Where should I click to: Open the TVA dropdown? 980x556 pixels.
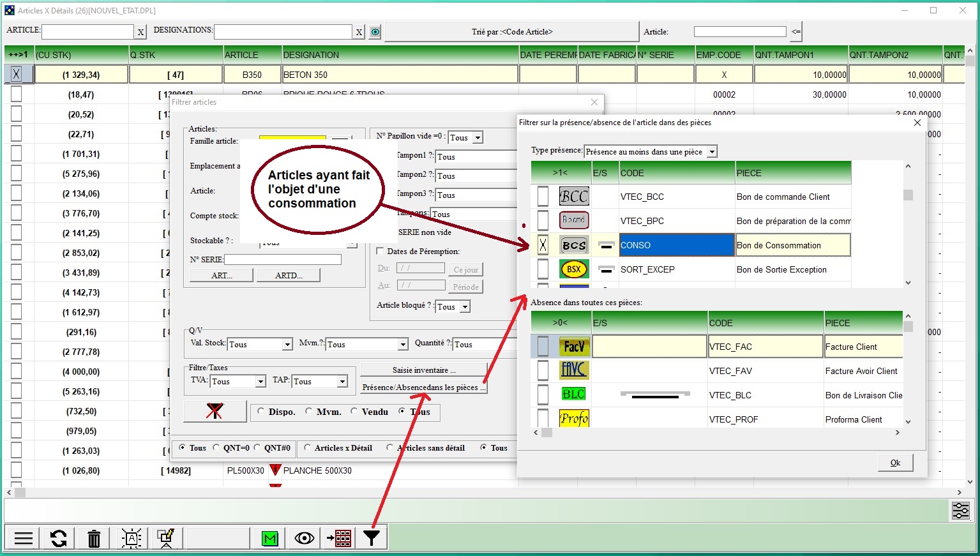(260, 382)
